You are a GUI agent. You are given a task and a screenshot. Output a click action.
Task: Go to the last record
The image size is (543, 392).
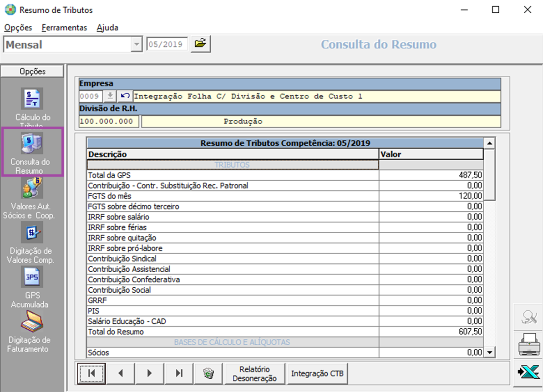pyautogui.click(x=179, y=373)
